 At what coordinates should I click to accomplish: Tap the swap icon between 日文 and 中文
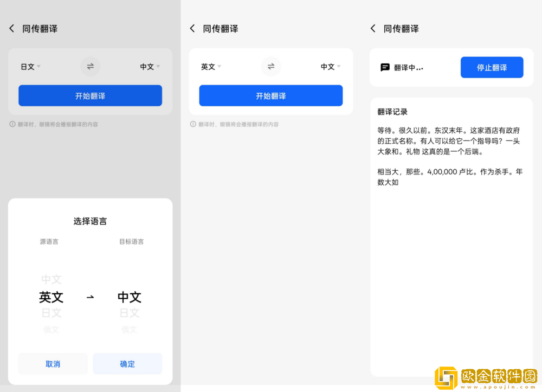click(90, 66)
